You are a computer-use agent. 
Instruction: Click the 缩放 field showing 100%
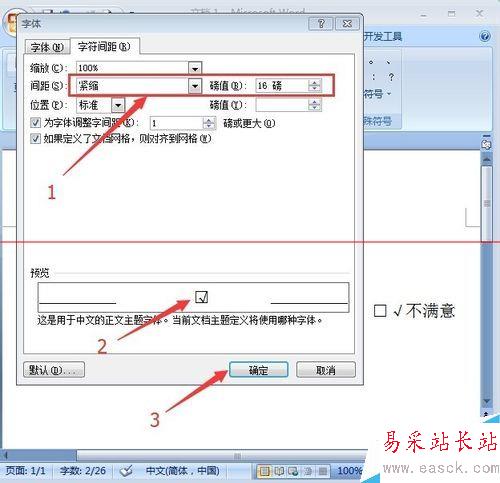[x=132, y=68]
